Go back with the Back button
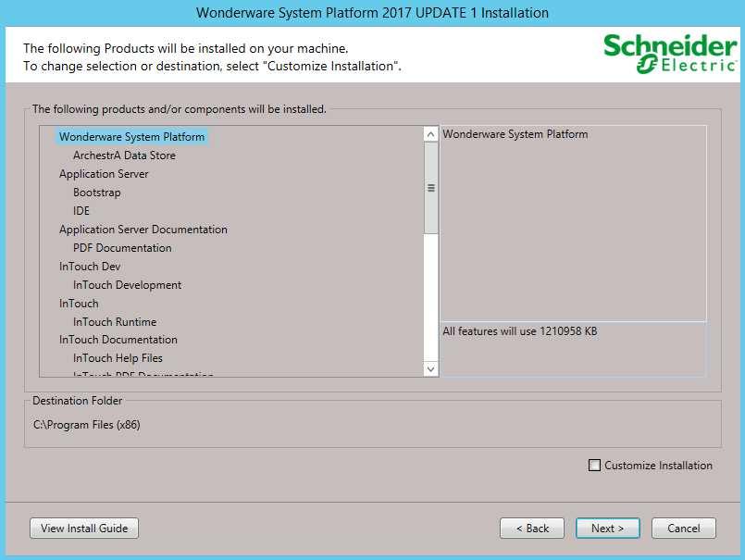 (532, 529)
